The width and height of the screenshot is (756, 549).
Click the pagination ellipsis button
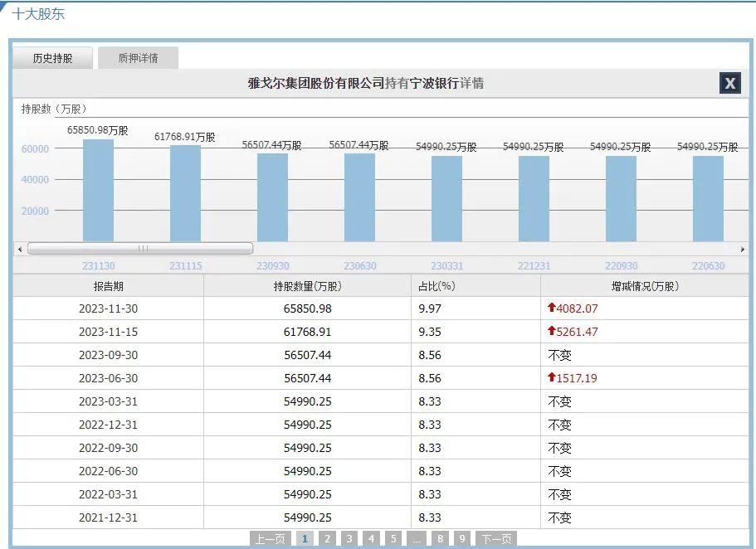(417, 538)
